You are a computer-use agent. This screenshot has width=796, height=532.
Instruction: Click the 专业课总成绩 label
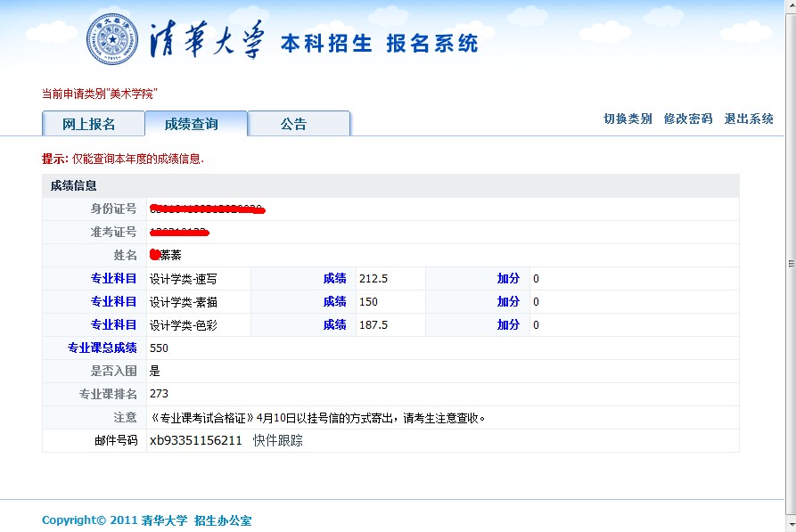[x=103, y=348]
